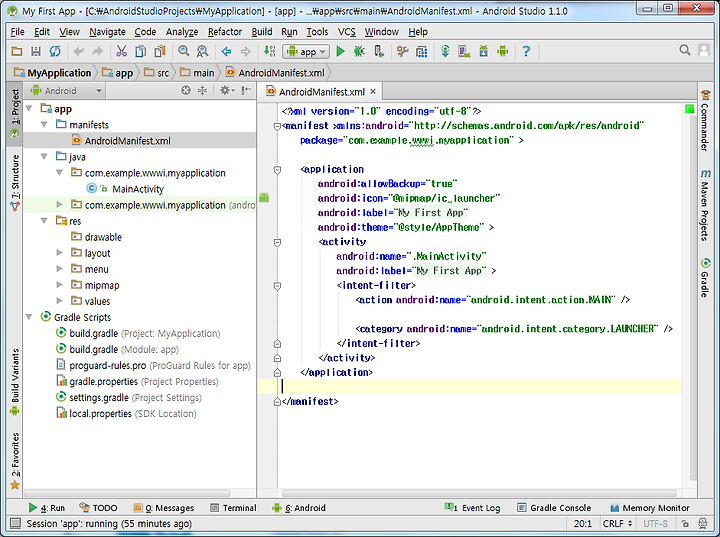The width and height of the screenshot is (720, 537).
Task: Toggle the Maven Projects side panel
Action: pyautogui.click(x=705, y=205)
